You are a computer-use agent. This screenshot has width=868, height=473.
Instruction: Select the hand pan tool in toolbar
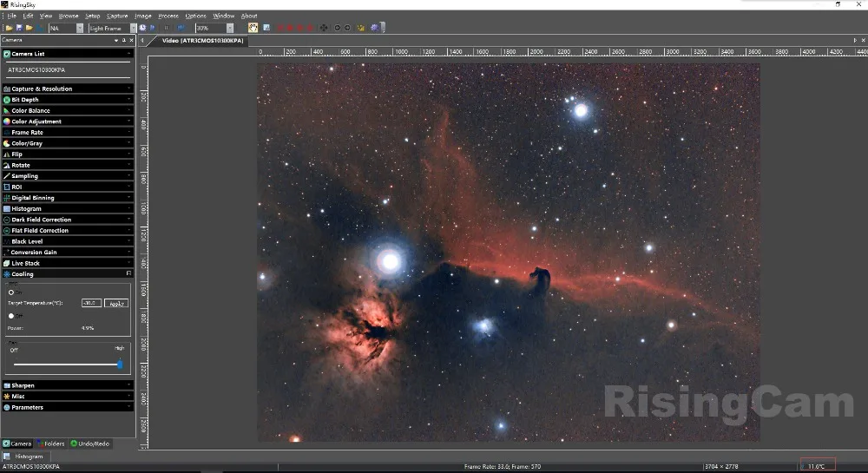[253, 28]
